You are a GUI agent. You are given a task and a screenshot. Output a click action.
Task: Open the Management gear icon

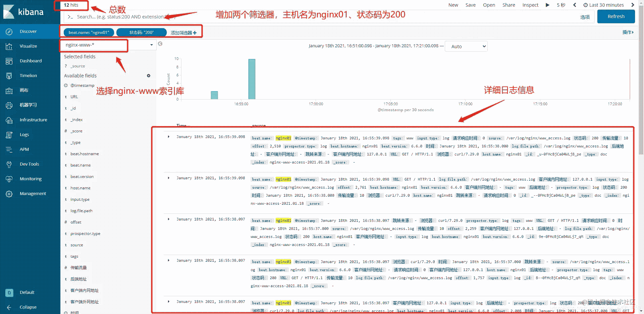click(9, 194)
